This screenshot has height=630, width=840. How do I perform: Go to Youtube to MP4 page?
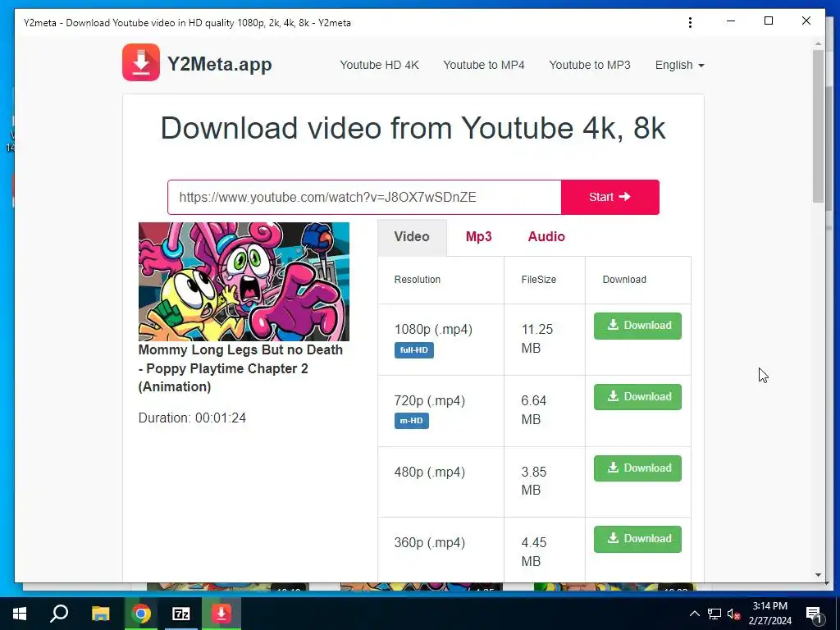click(484, 65)
